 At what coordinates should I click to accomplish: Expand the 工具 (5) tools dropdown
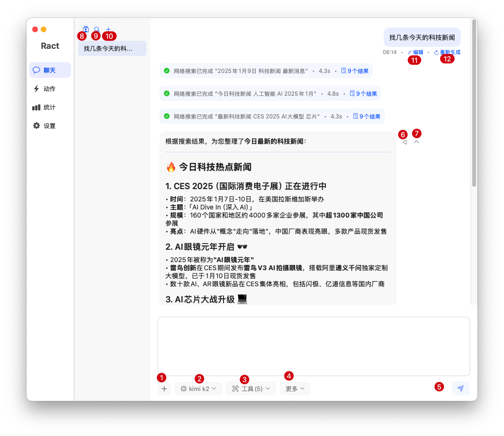point(251,389)
